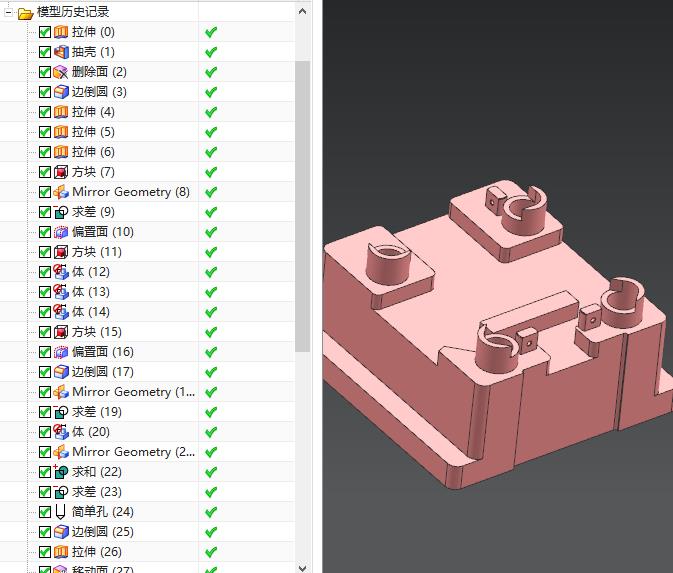This screenshot has height=573, width=673.
Task: Click the feature tree scrollbar thumb
Action: 302,206
